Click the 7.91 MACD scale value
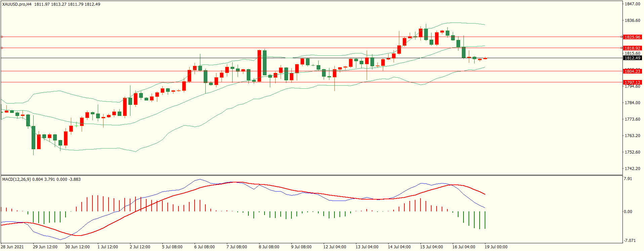The image size is (644, 251). point(628,179)
